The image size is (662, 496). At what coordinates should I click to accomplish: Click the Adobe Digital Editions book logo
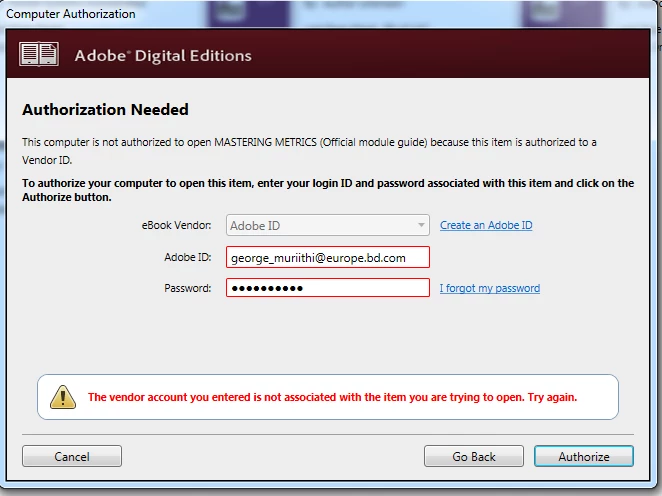pos(39,54)
